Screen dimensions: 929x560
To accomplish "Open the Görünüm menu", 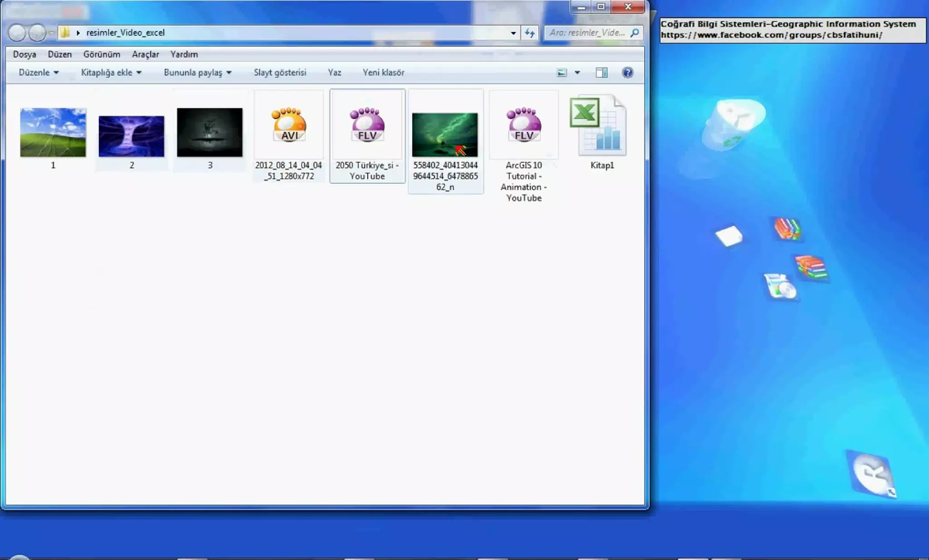I will coord(102,54).
